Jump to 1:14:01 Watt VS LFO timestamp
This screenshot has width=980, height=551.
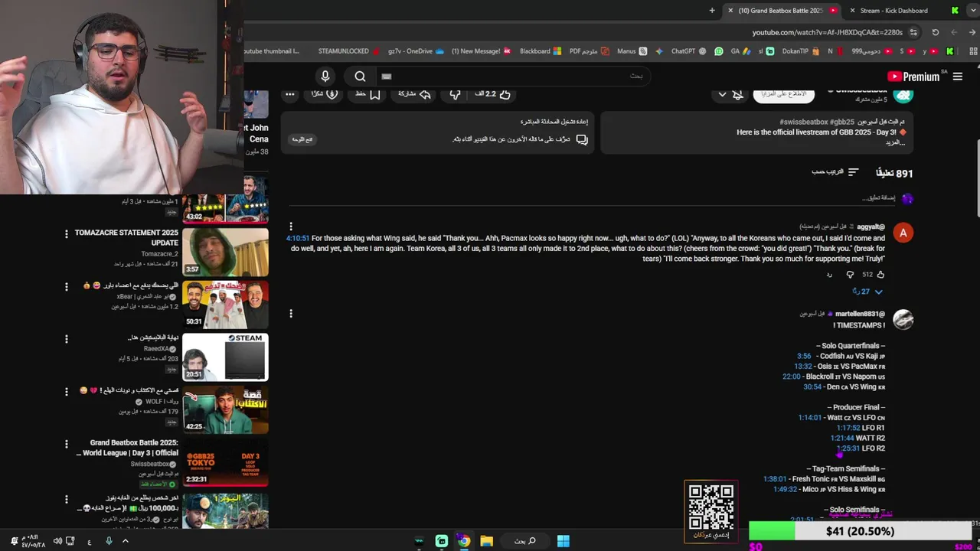810,418
